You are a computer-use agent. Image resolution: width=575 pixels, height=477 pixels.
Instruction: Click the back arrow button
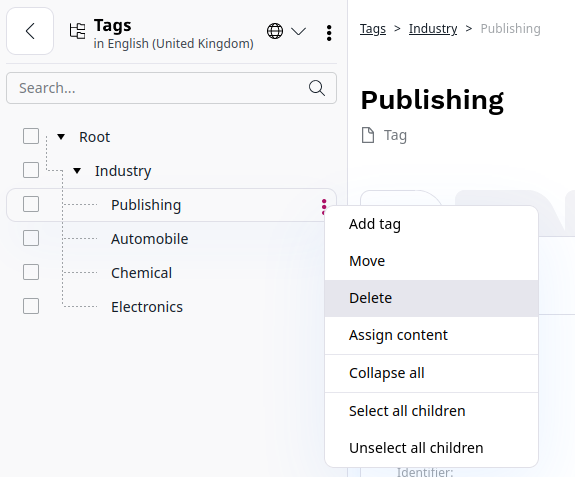click(30, 31)
